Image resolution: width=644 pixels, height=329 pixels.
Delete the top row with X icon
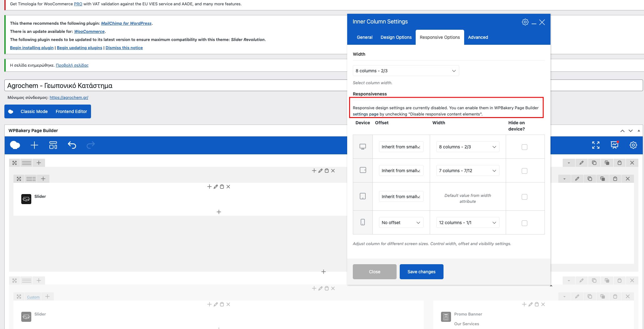[632, 163]
